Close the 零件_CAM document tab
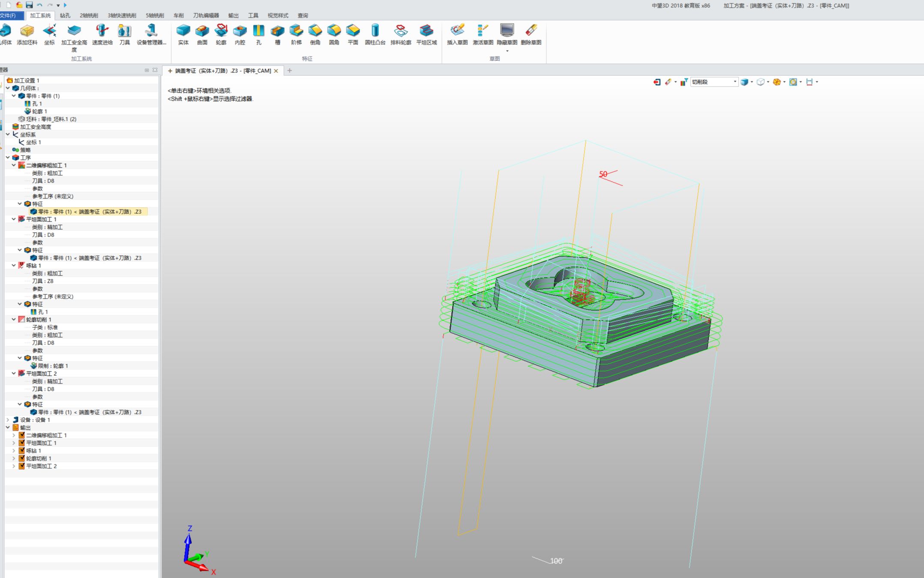The width and height of the screenshot is (924, 578). coord(276,71)
